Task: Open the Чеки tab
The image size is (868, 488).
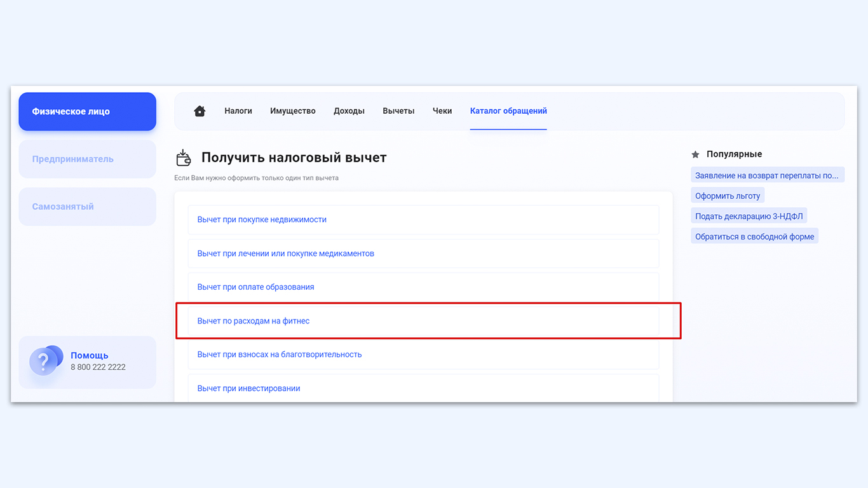Action: click(442, 111)
